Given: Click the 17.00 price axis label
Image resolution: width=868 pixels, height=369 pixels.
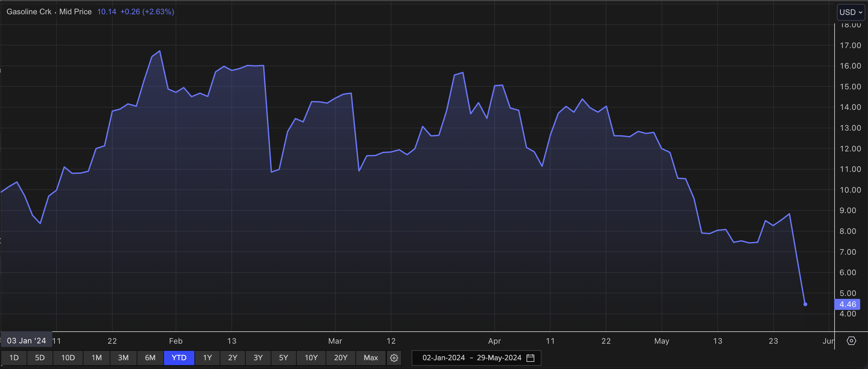Looking at the screenshot, I should point(850,45).
